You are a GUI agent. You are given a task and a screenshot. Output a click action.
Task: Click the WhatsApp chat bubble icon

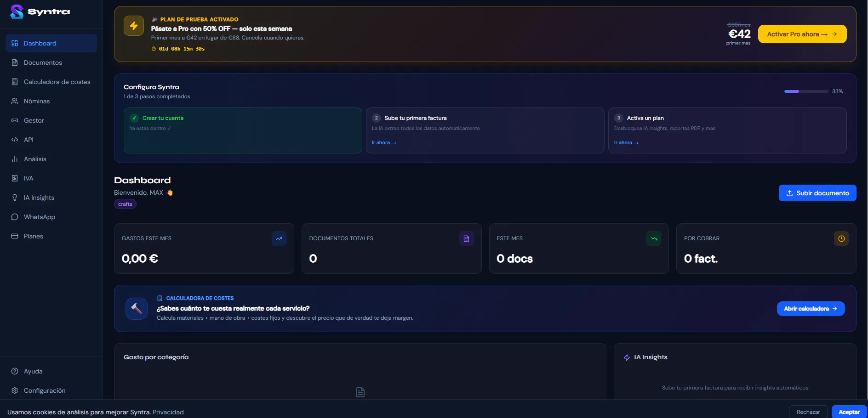(x=15, y=217)
